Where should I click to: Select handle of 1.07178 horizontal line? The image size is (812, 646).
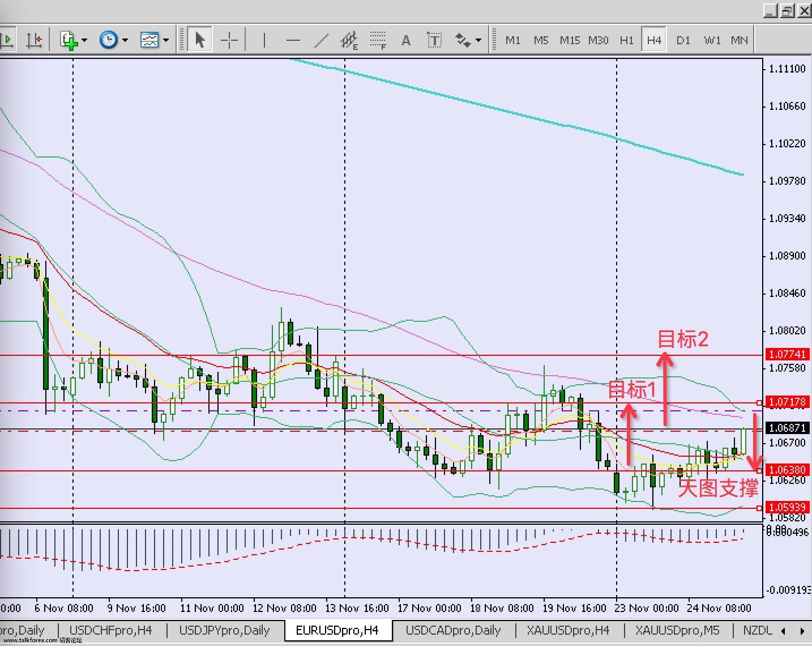click(x=759, y=403)
